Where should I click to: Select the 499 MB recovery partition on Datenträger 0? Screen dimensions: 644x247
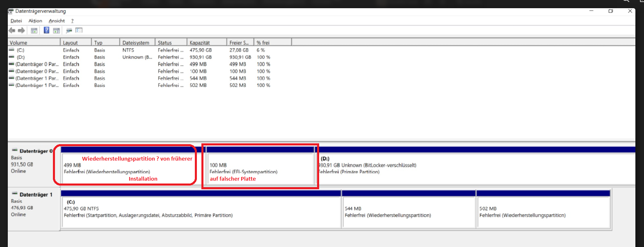pos(133,165)
